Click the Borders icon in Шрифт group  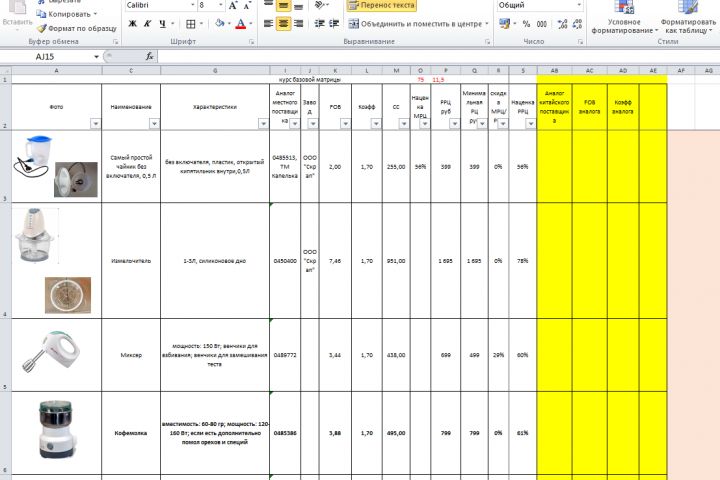click(x=191, y=23)
